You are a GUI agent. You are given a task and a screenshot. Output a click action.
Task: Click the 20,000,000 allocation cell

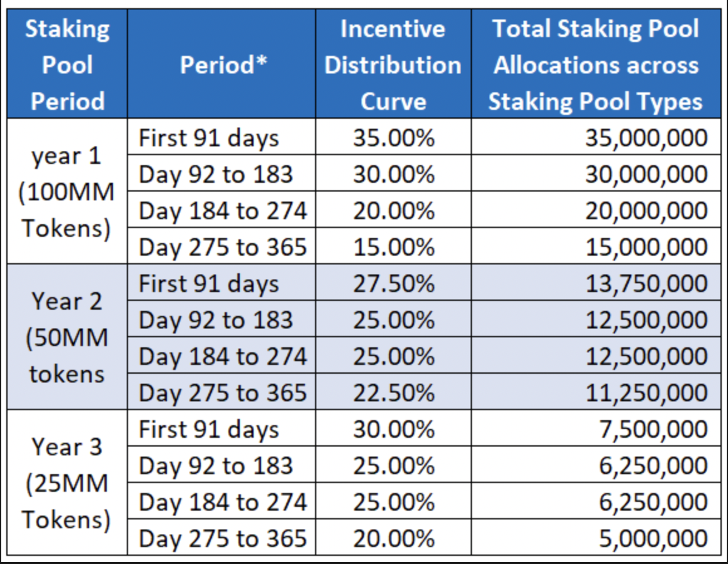click(x=646, y=210)
